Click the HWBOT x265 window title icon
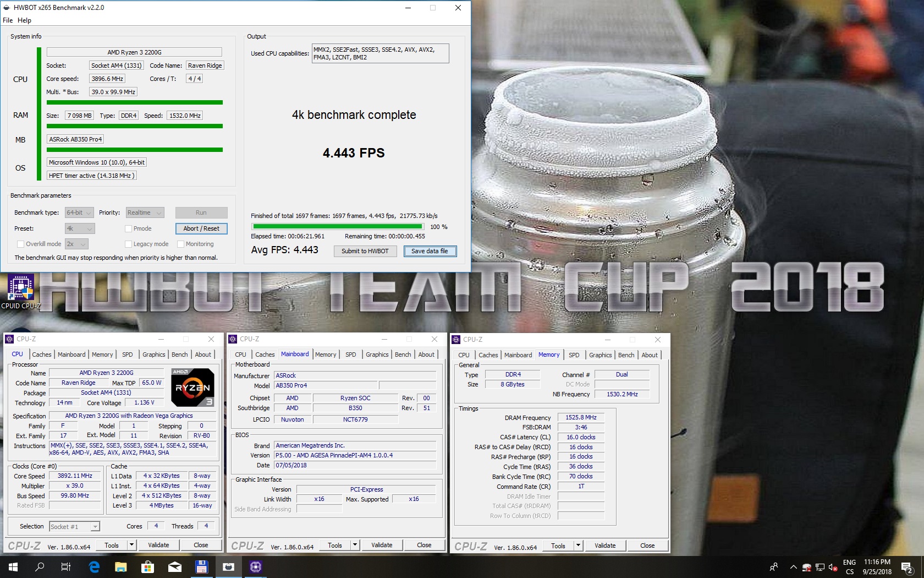This screenshot has height=578, width=924. (x=7, y=8)
